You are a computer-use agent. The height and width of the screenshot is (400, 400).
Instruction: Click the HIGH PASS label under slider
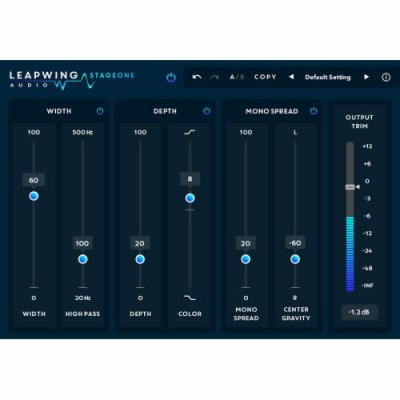(x=83, y=314)
